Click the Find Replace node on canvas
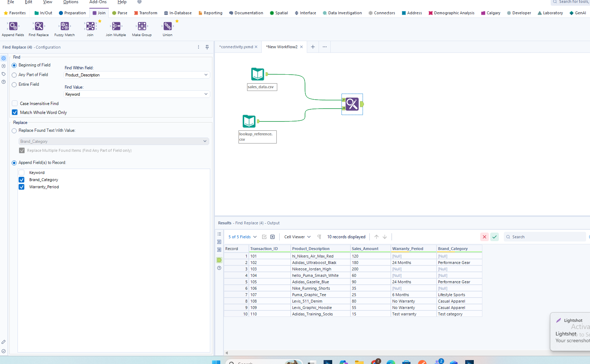The width and height of the screenshot is (590, 364). (352, 104)
